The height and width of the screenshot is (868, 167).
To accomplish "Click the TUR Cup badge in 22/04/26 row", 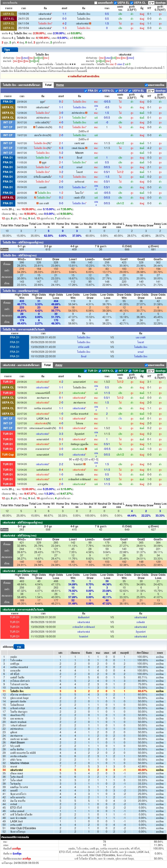I will point(7,454).
